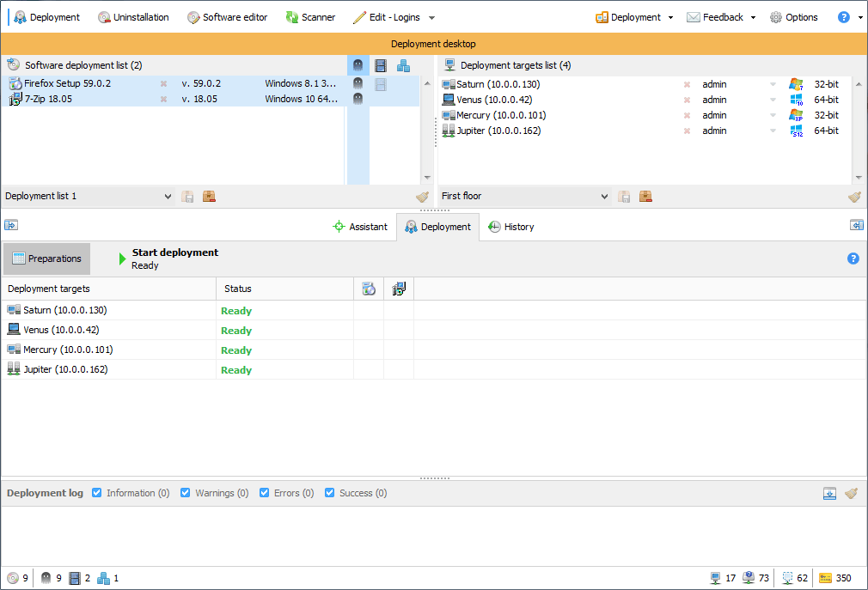
Task: Remove Saturn from the targets list via X
Action: click(x=687, y=85)
